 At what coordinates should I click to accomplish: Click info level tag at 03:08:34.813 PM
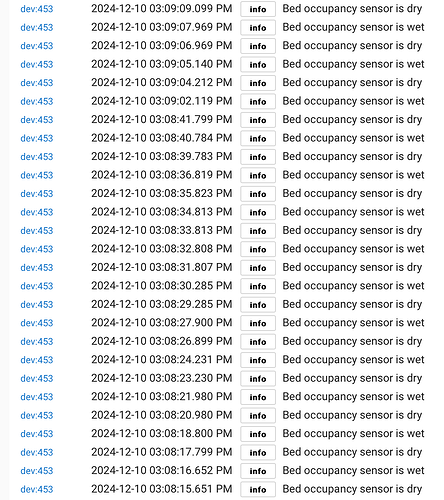258,212
